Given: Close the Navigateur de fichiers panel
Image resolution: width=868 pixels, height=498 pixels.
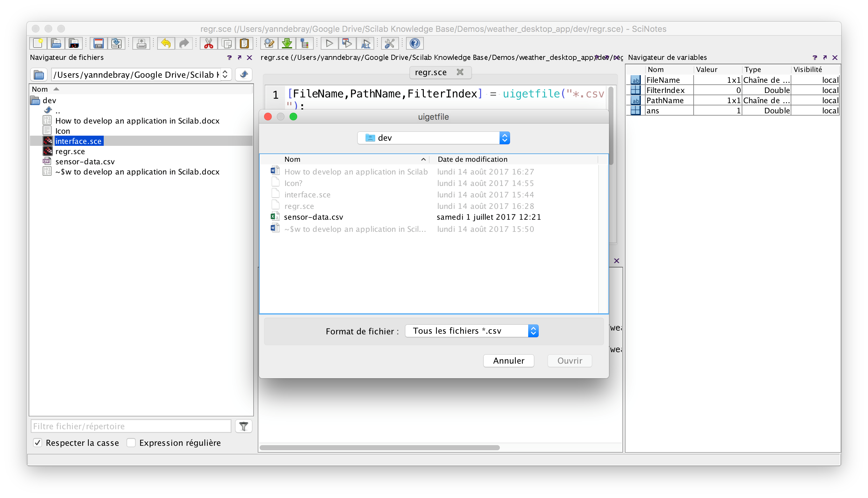Looking at the screenshot, I should point(249,57).
